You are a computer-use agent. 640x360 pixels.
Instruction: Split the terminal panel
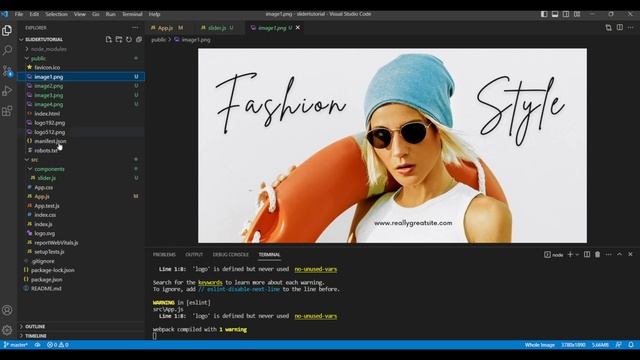587,254
